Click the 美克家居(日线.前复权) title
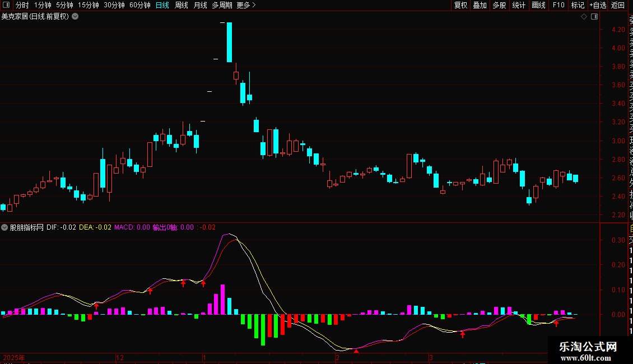 [35, 16]
